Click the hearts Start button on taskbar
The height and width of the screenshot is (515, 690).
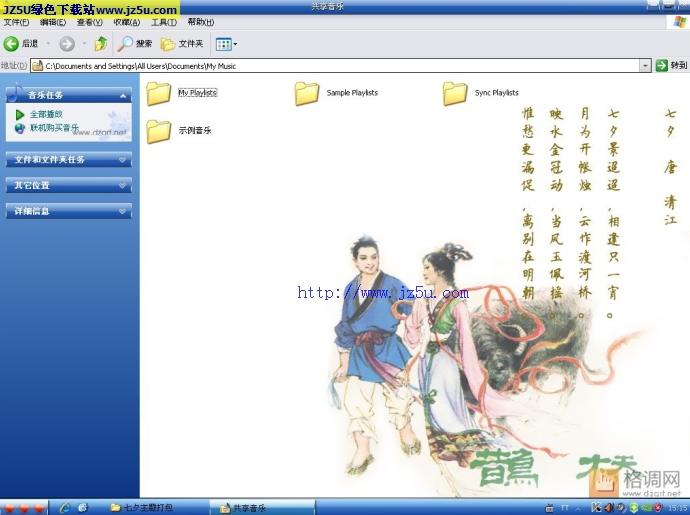pyautogui.click(x=23, y=508)
